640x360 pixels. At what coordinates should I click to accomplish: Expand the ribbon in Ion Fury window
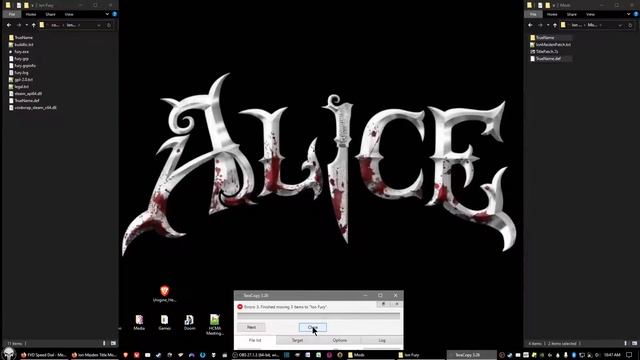pos(107,14)
